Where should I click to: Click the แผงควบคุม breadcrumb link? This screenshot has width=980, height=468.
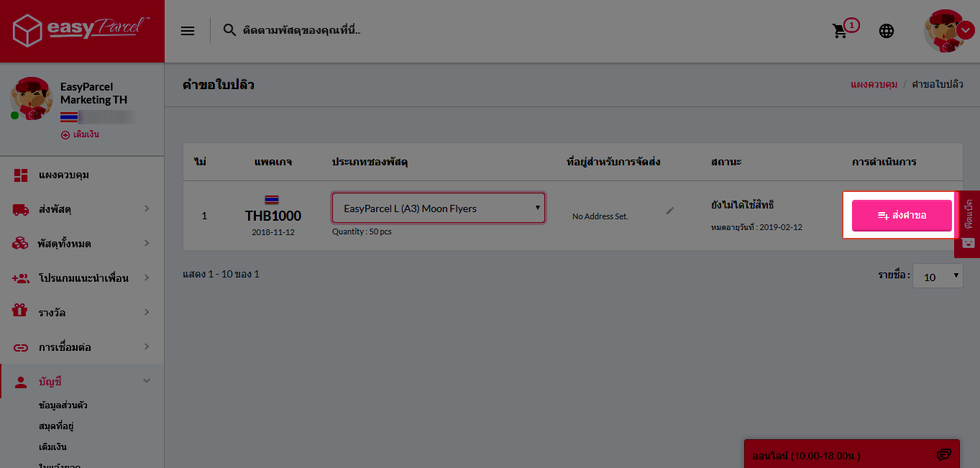(x=874, y=84)
